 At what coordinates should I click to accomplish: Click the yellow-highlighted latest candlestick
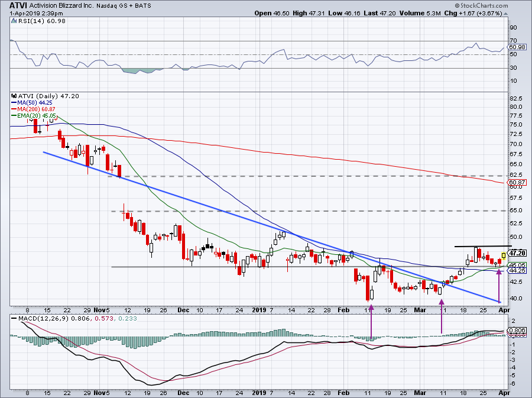[x=504, y=256]
